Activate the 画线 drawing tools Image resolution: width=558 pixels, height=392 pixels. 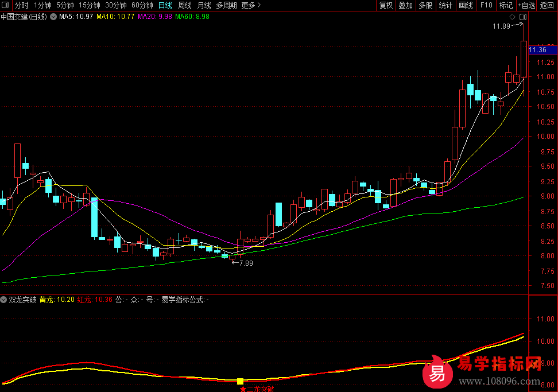(466, 5)
